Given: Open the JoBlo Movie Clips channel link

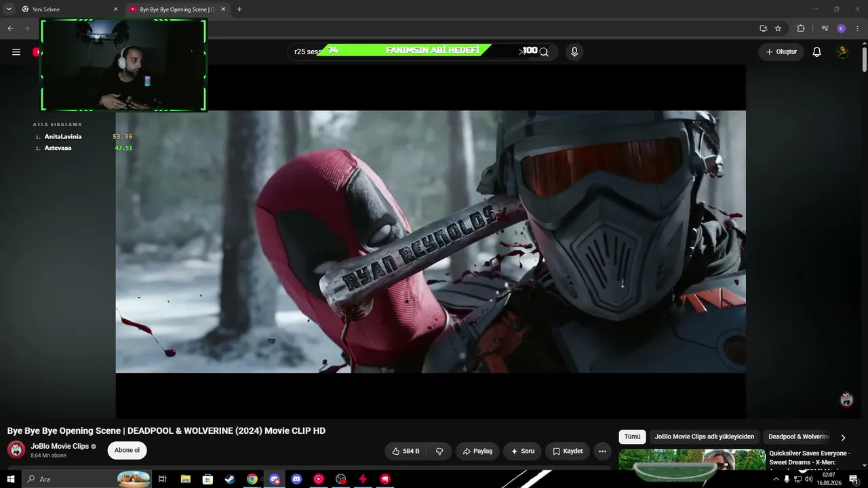Looking at the screenshot, I should [60, 446].
